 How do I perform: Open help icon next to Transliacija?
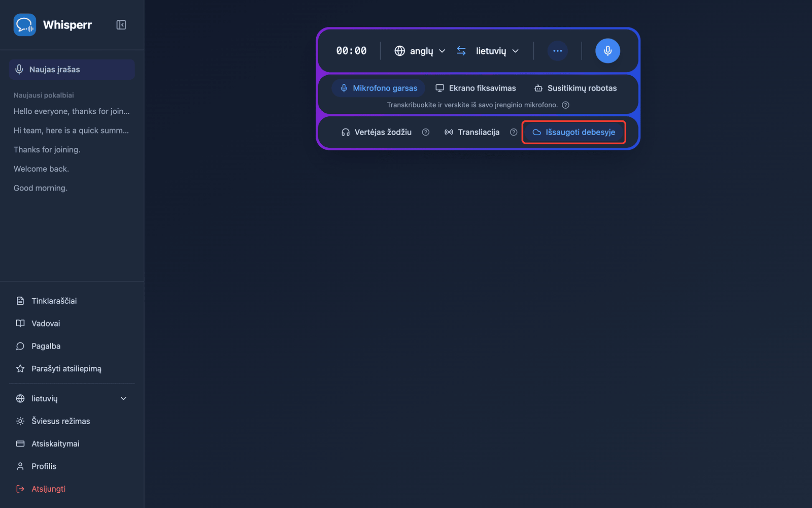[514, 132]
